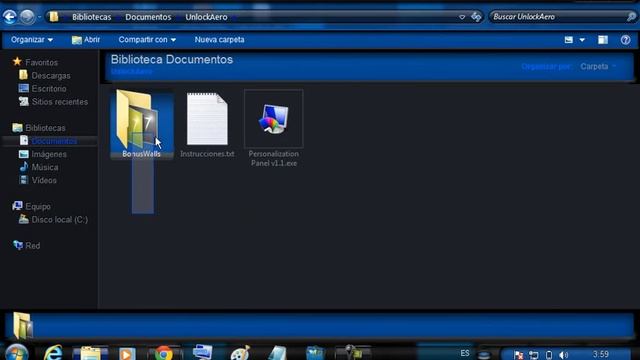The image size is (640, 360).
Task: Click Bibliotecas in the address breadcrumb
Action: click(x=91, y=17)
